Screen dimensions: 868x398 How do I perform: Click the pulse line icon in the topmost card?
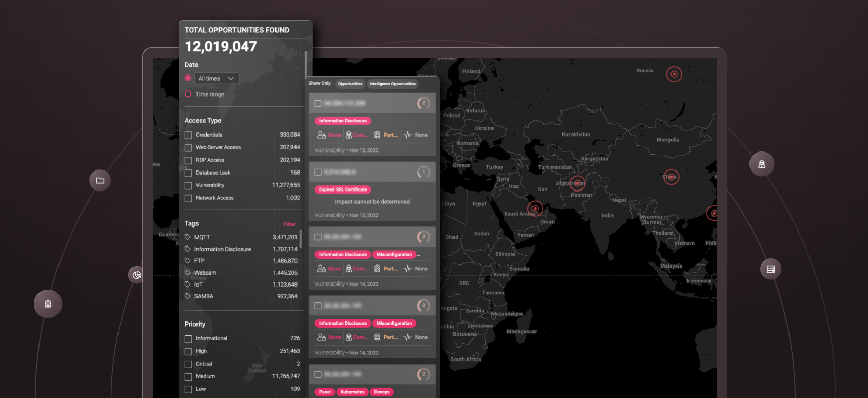click(408, 135)
